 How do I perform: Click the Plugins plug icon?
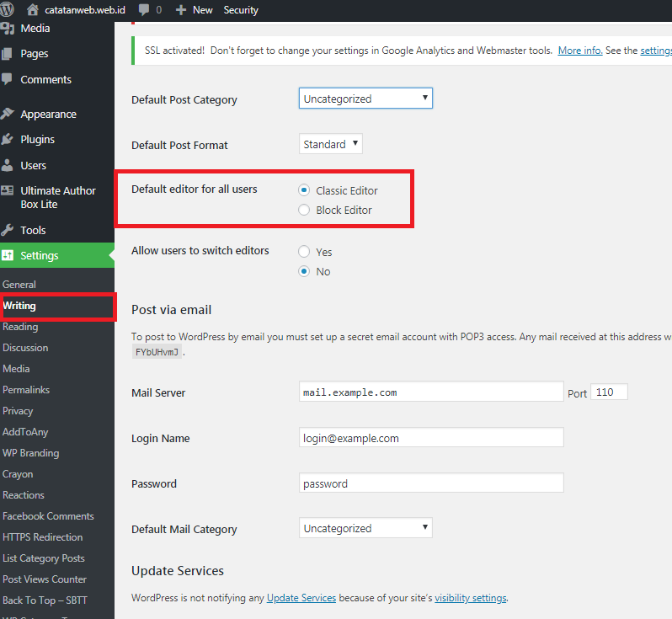tap(8, 139)
